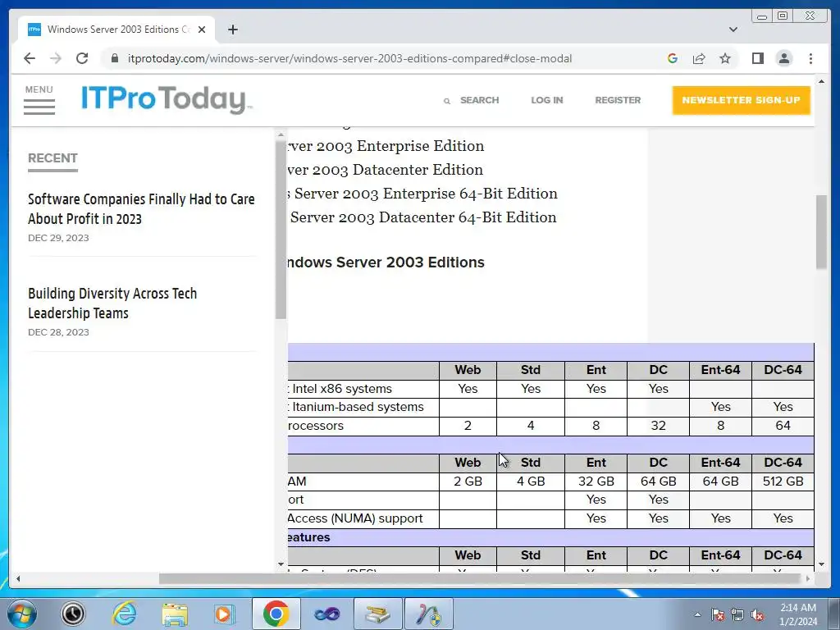Launch Internet Explorer from taskbar
The image size is (840, 630).
(x=124, y=614)
